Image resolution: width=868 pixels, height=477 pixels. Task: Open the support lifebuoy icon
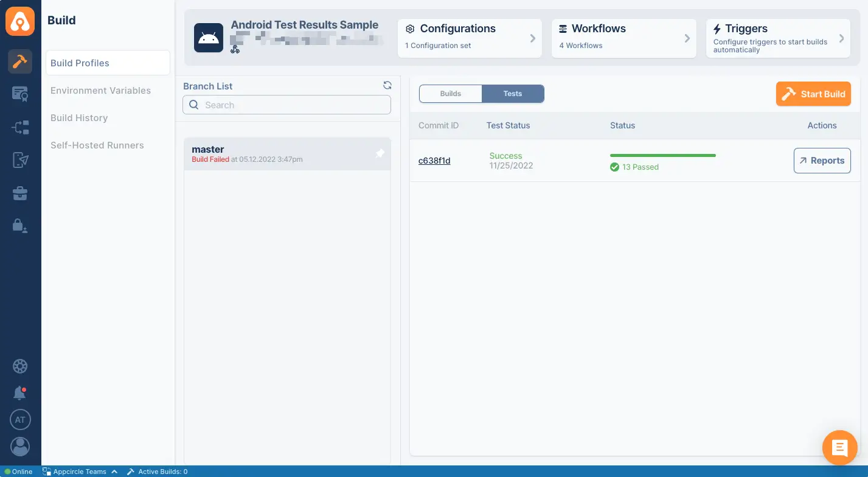20,366
